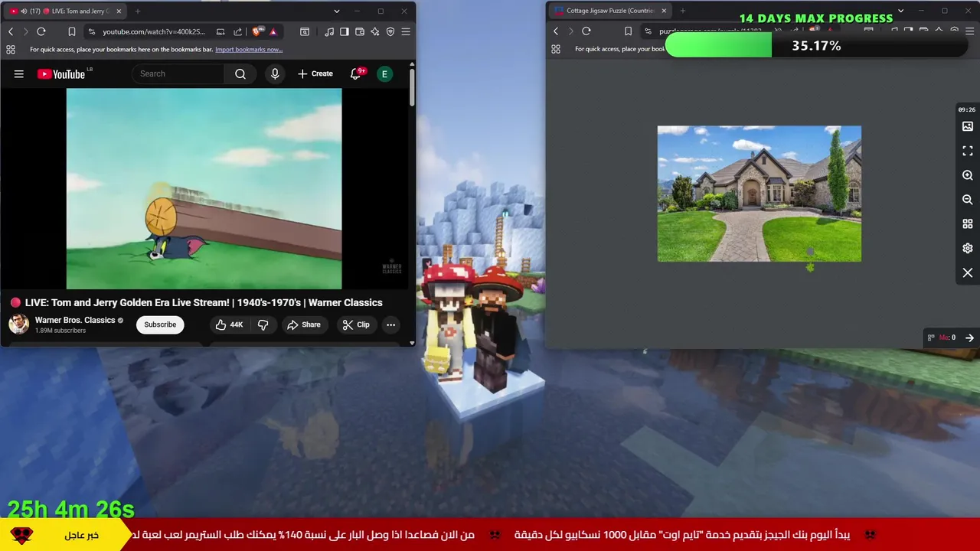Open the puzzle browser window main menu
The image size is (980, 551).
click(x=969, y=31)
